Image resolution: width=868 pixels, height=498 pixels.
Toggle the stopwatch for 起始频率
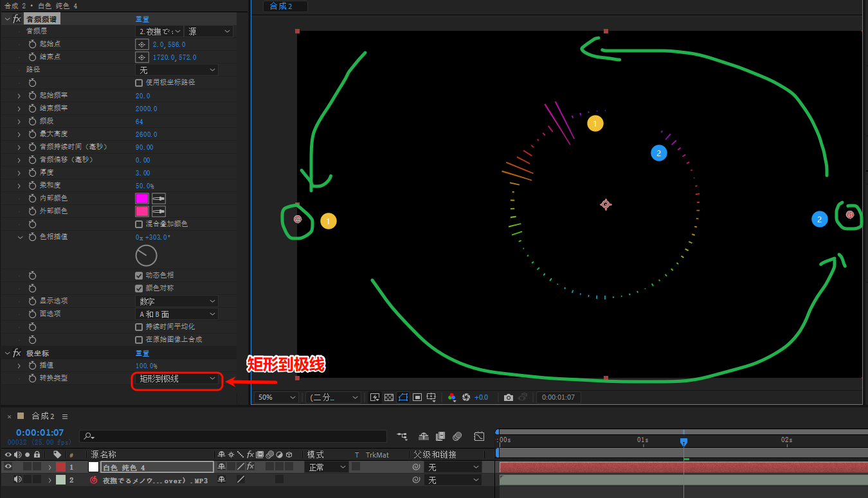pos(32,96)
